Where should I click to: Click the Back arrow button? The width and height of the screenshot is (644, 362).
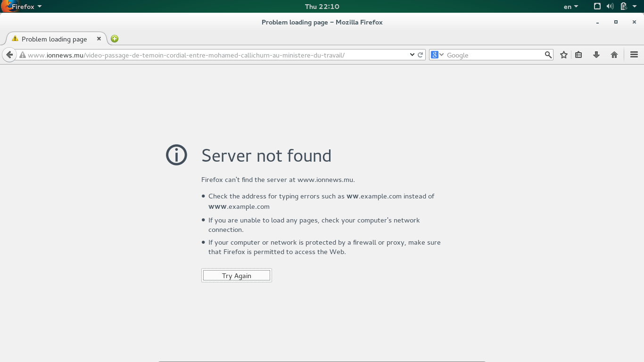click(x=9, y=55)
